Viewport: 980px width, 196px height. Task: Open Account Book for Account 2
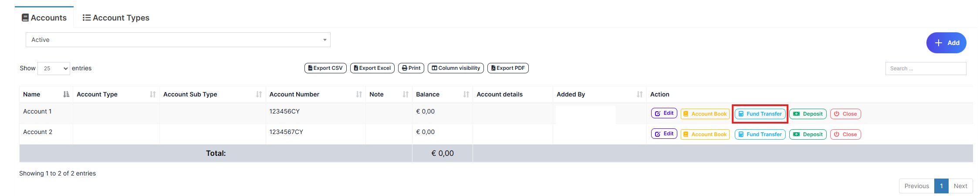pos(705,134)
